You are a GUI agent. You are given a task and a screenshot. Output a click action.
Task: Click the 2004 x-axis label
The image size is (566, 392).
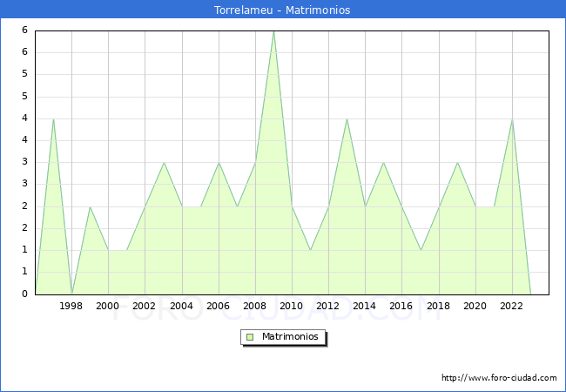click(182, 306)
